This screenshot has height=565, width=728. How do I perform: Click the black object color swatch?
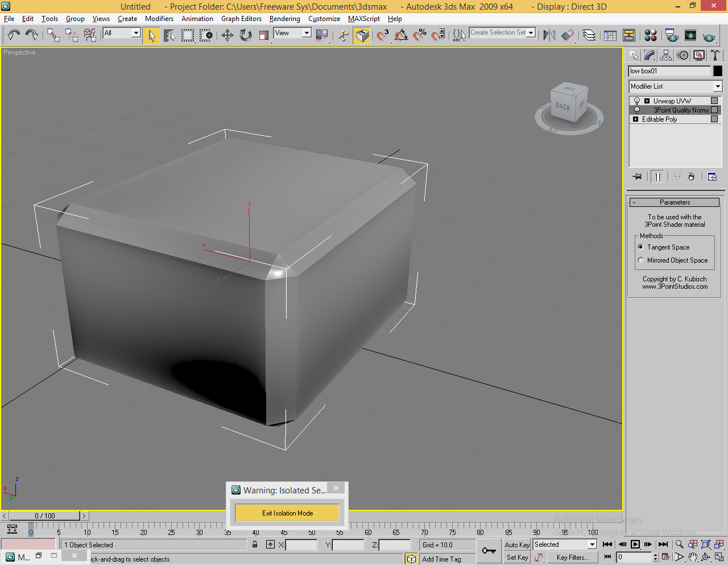point(718,71)
